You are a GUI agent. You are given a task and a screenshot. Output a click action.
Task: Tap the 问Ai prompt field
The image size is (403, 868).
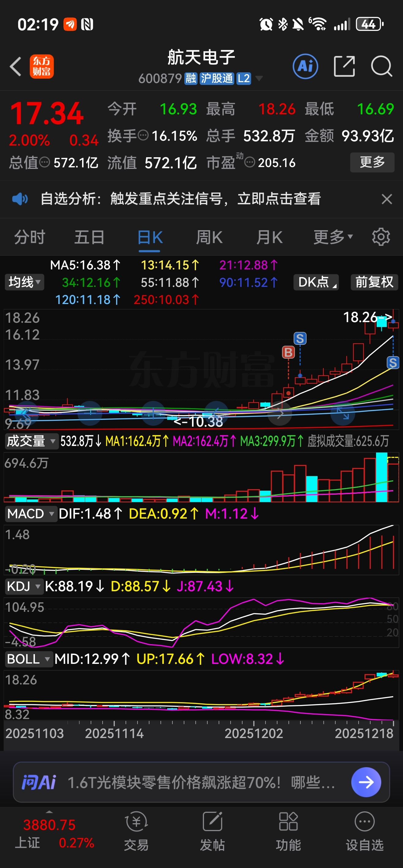click(201, 782)
